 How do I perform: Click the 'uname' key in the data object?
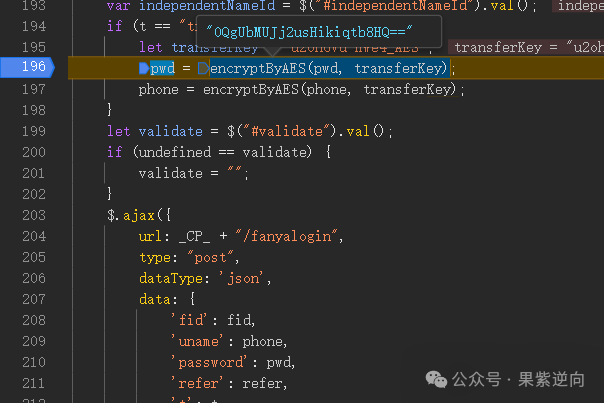tap(197, 341)
